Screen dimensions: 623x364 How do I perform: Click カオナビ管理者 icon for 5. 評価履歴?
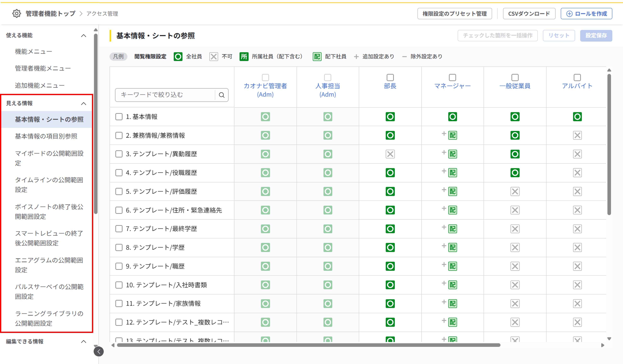[265, 191]
